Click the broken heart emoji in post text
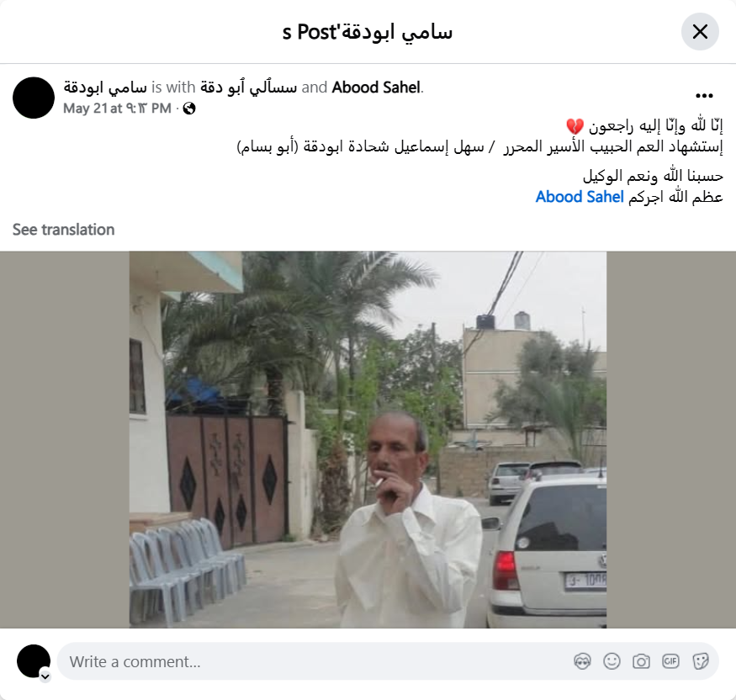Image resolution: width=736 pixels, height=700 pixels. tap(575, 126)
